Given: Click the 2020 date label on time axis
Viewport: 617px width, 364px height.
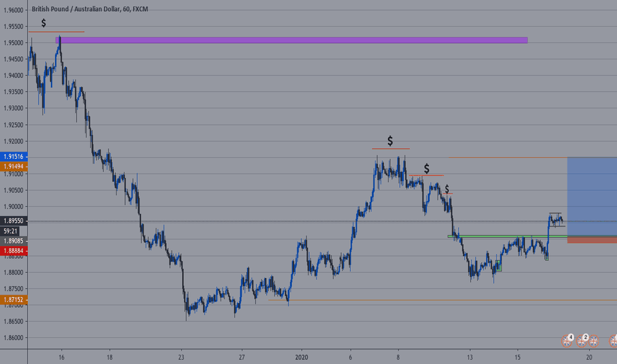Looking at the screenshot, I should tap(302, 355).
